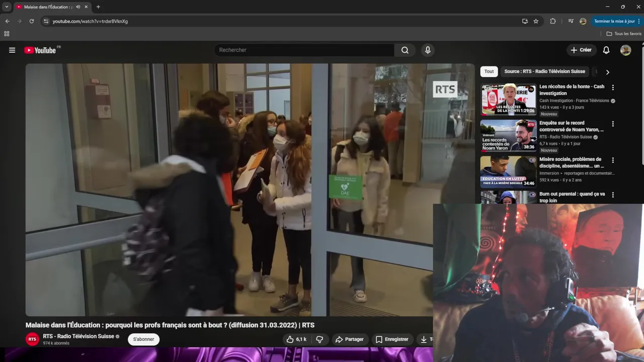Open the media control icon in toolbar
644x362 pixels.
tap(571, 21)
